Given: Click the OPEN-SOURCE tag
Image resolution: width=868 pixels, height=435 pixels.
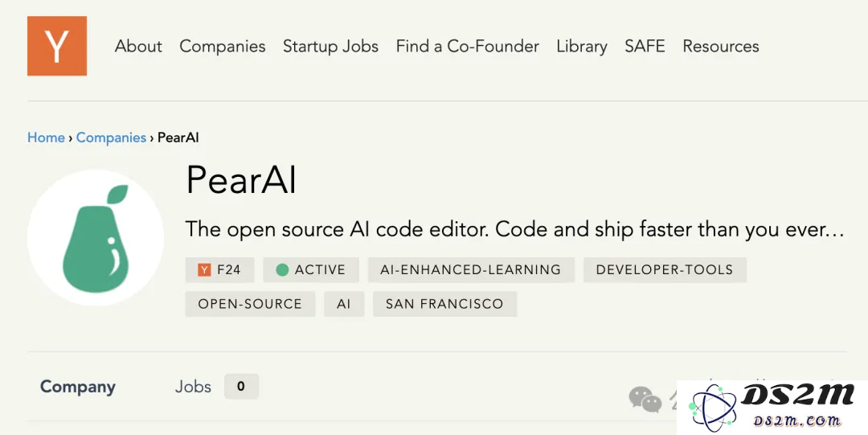Looking at the screenshot, I should pyautogui.click(x=250, y=304).
